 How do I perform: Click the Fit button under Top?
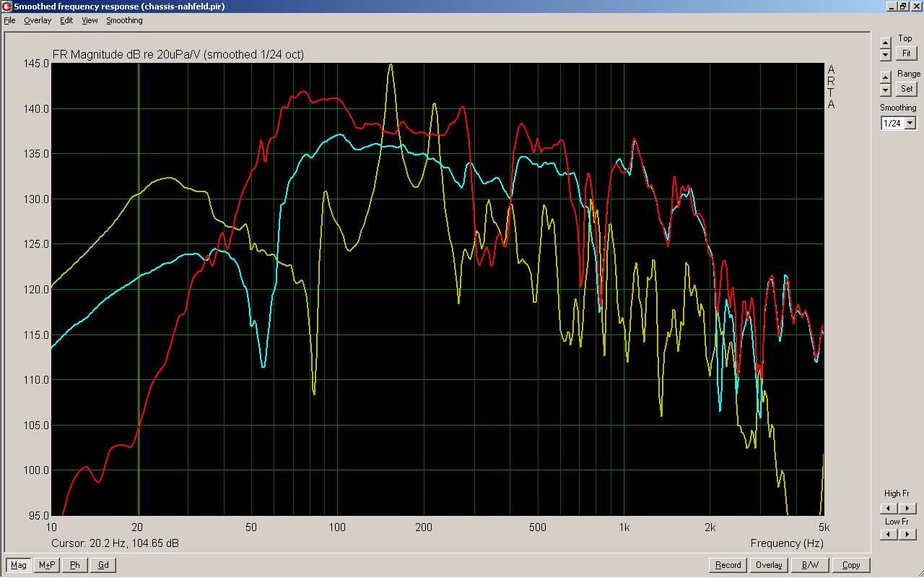click(x=906, y=53)
